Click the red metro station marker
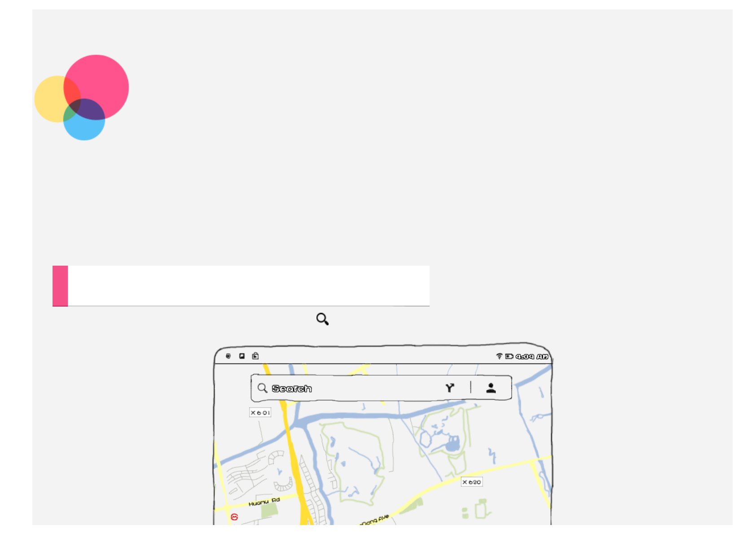 pos(234,517)
